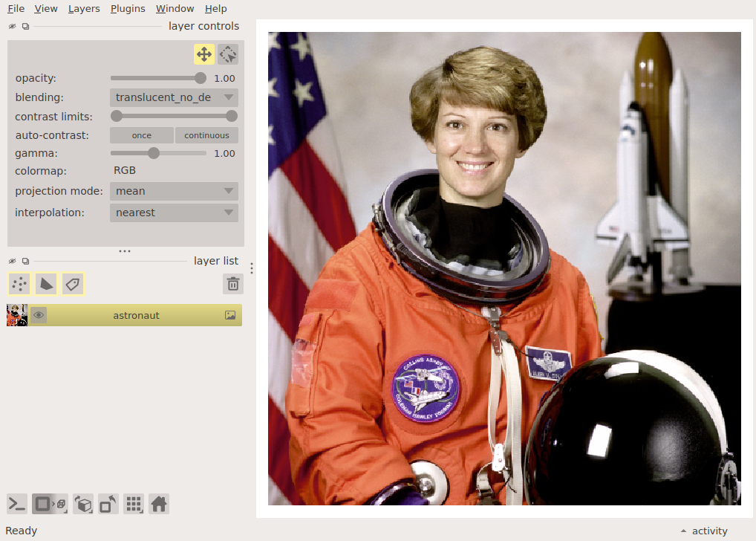Click the gamma slider handle
Viewport: 756px width, 541px height.
[153, 153]
